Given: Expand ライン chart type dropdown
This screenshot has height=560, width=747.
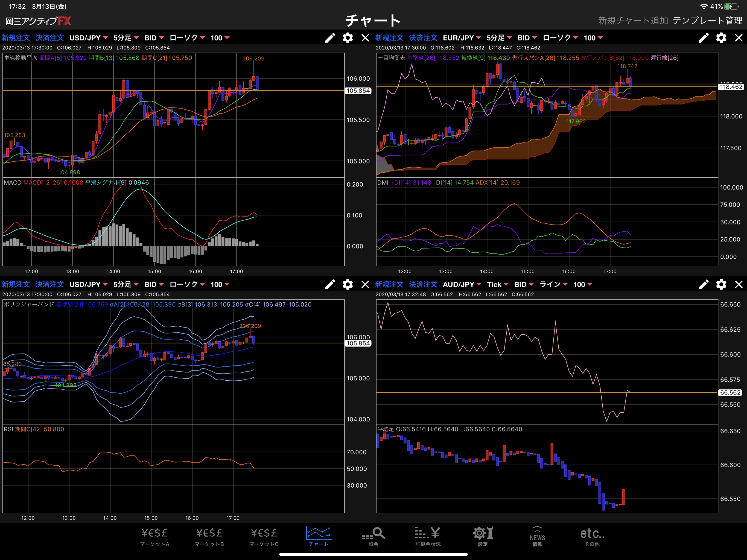Looking at the screenshot, I should [x=553, y=284].
